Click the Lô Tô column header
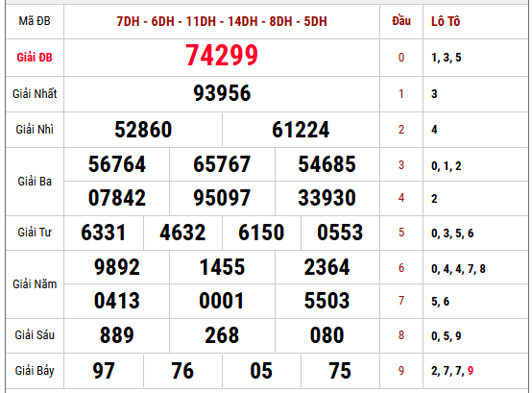This screenshot has width=532, height=393. point(446,21)
